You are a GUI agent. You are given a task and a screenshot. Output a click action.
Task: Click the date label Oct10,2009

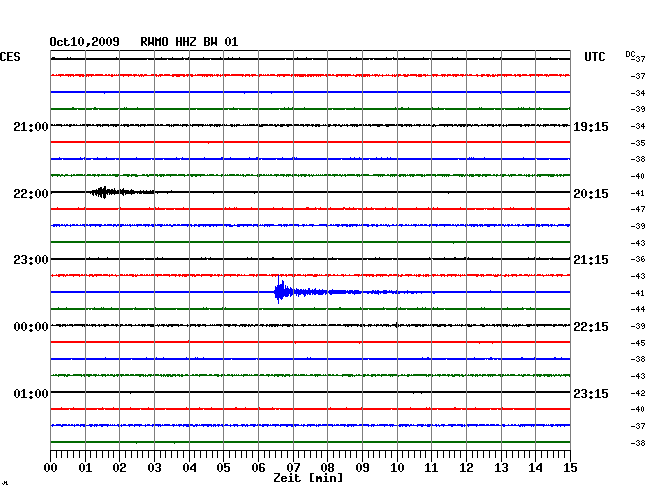click(84, 42)
